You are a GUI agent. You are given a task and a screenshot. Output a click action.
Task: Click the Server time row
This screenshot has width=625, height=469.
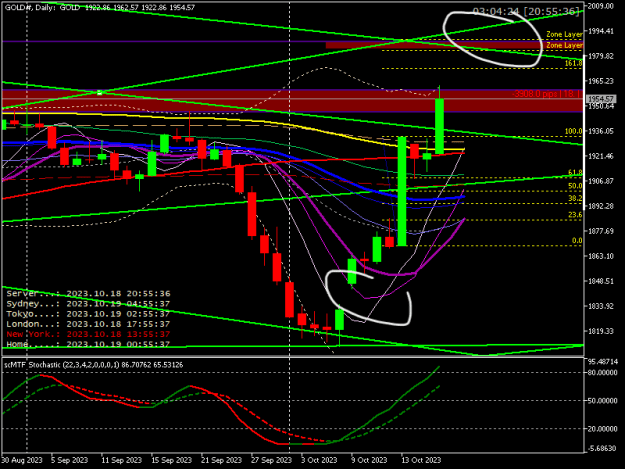coord(88,294)
